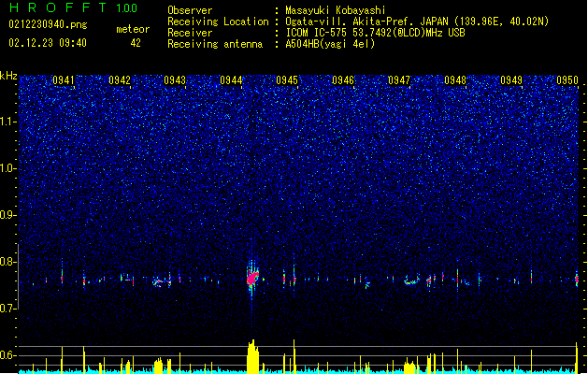The height and width of the screenshot is (374, 588).
Task: Click the 0947 time marker
Action: point(399,80)
